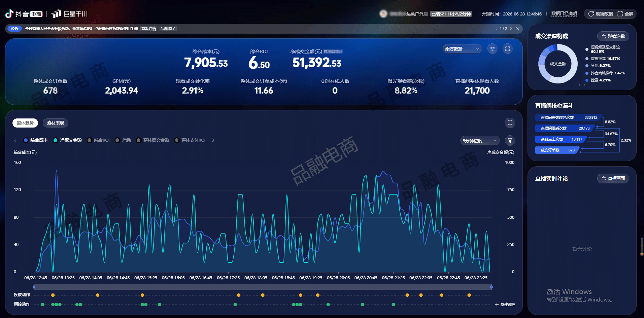Open the 5分钟粒度 granularity dropdown
The image size is (644, 318).
tap(479, 141)
